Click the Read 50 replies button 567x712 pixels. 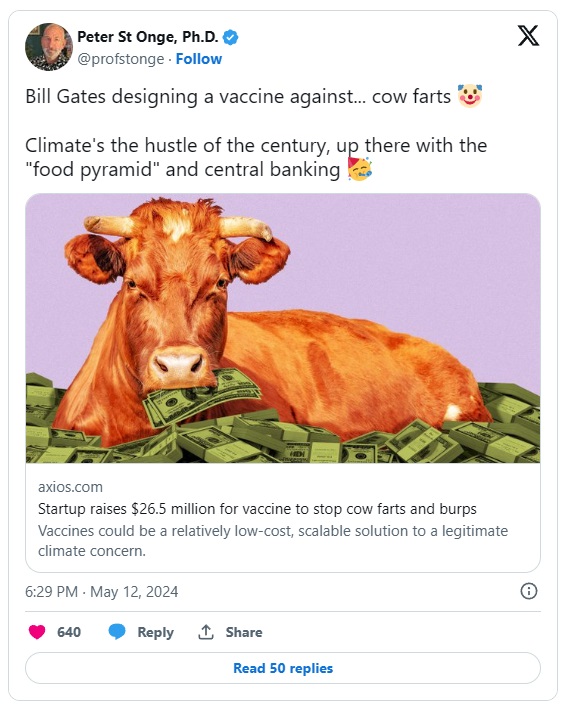283,668
